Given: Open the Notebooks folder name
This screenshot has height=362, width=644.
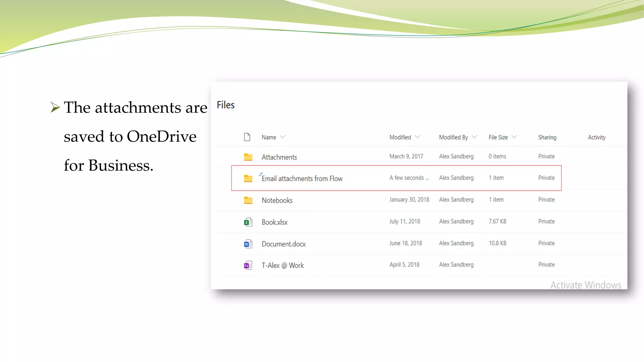Looking at the screenshot, I should click(277, 200).
